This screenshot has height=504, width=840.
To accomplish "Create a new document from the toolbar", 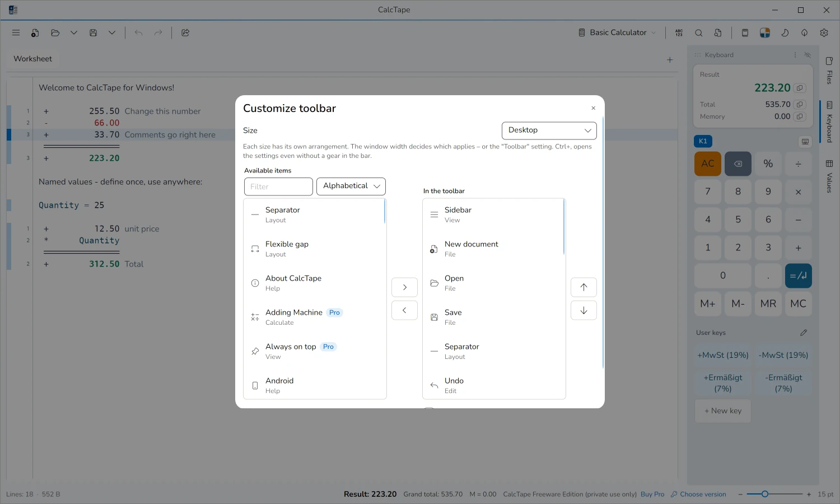I will click(35, 32).
